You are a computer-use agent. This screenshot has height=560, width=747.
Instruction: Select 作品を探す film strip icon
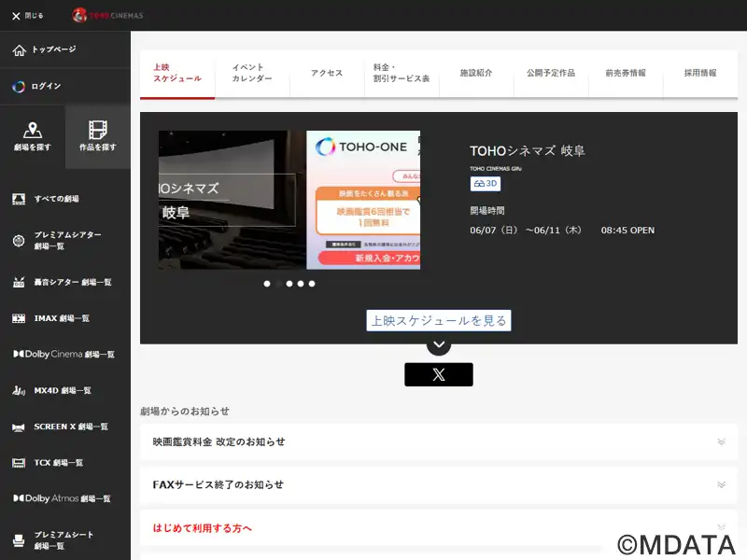point(98,130)
